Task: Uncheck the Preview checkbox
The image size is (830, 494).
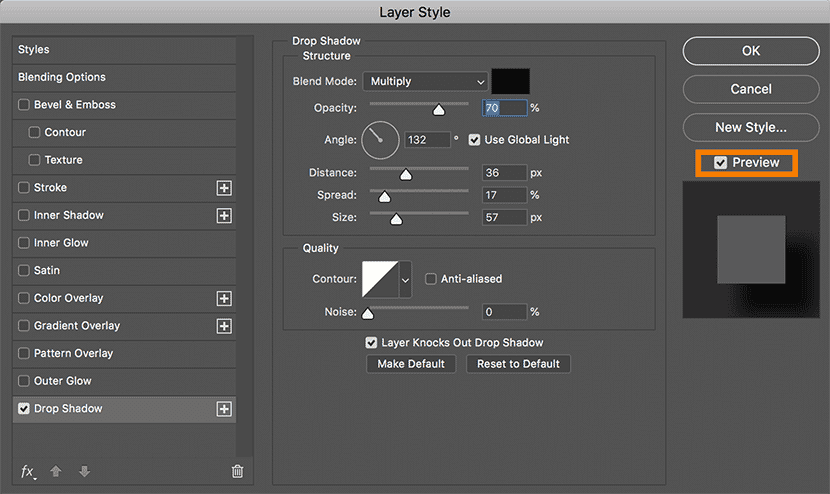Action: (x=721, y=163)
